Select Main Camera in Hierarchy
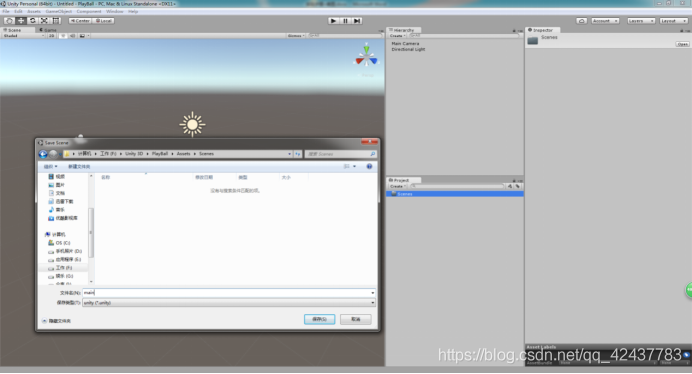 405,44
